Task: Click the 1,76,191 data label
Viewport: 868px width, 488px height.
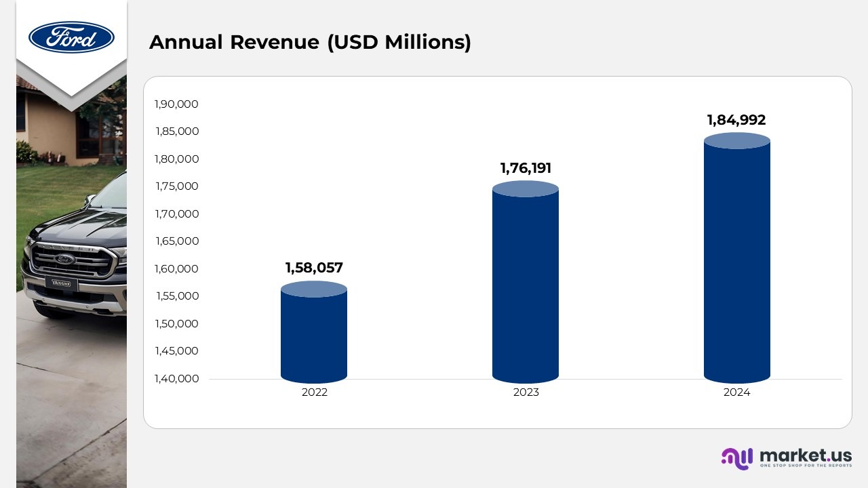Action: pos(526,168)
